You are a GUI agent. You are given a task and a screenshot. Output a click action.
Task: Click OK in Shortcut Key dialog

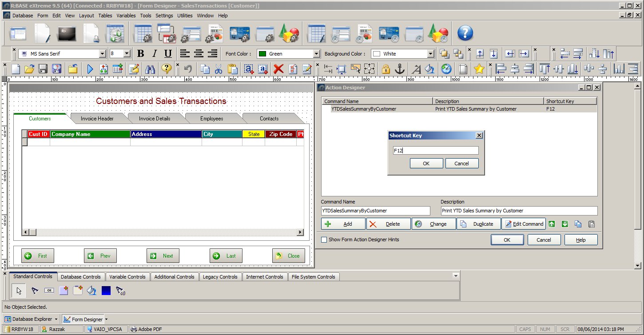(x=426, y=164)
